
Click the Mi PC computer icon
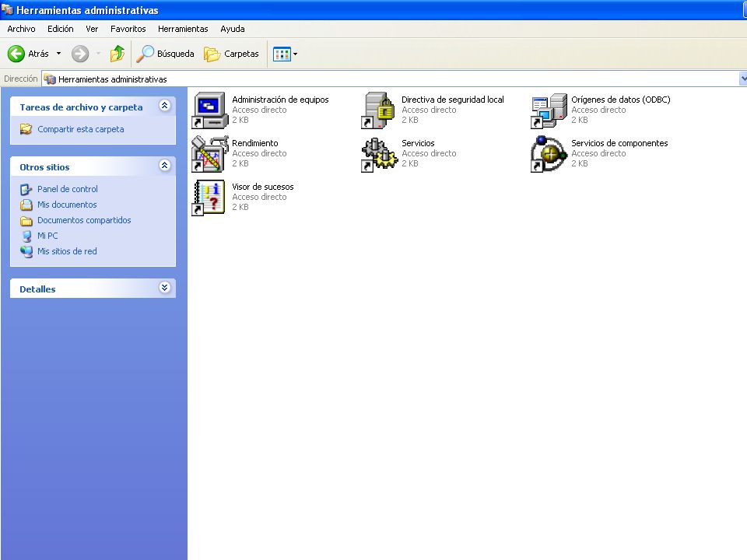click(27, 236)
